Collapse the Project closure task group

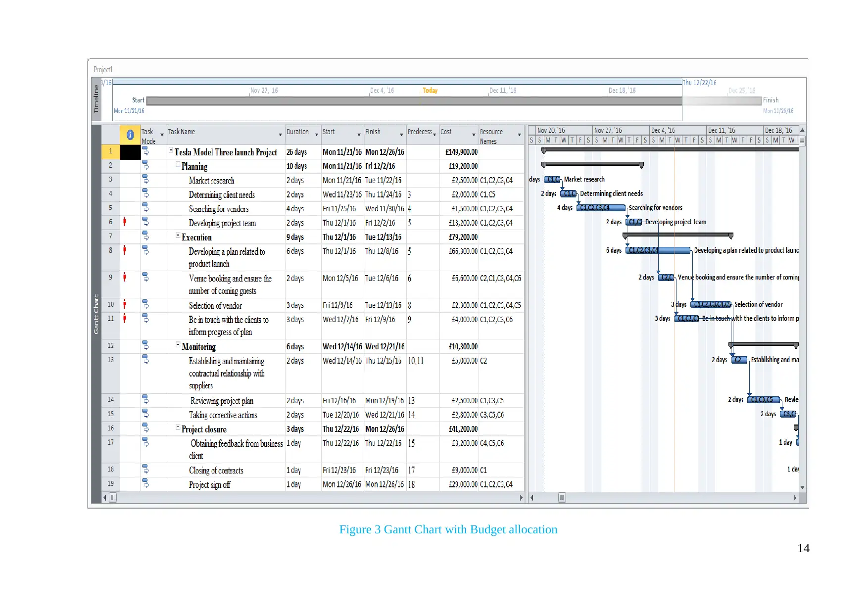click(x=178, y=427)
